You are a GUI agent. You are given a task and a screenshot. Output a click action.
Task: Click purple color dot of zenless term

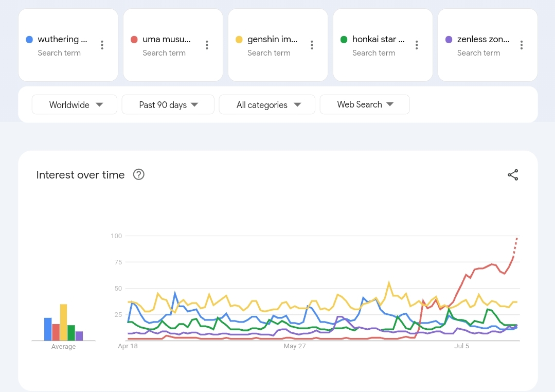pos(449,39)
